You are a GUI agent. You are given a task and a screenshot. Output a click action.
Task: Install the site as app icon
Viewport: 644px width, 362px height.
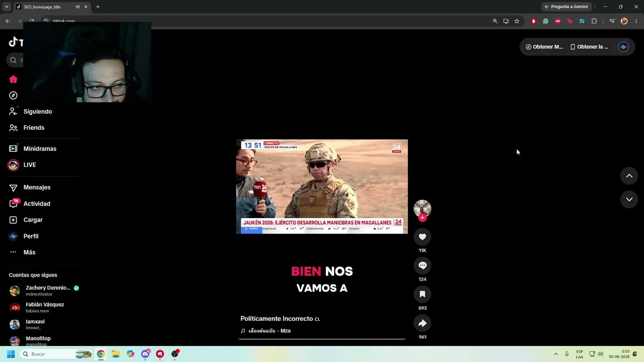pos(506,21)
